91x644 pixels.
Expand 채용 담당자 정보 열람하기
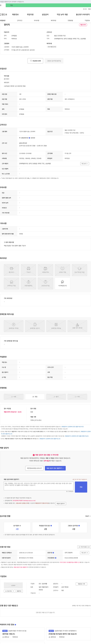[55, 468]
